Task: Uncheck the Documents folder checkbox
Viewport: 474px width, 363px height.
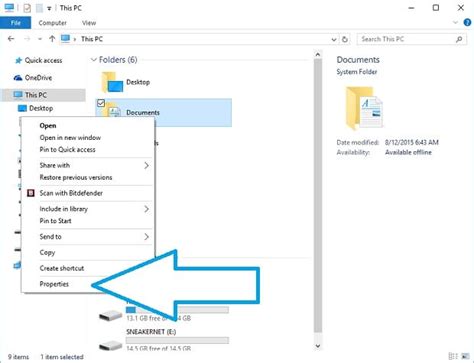Action: (x=101, y=103)
